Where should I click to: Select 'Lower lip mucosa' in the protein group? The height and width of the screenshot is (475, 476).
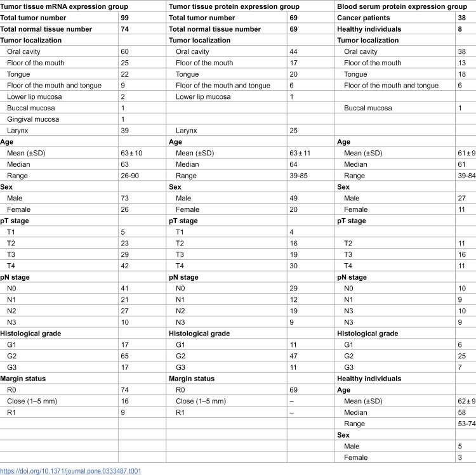203,97
